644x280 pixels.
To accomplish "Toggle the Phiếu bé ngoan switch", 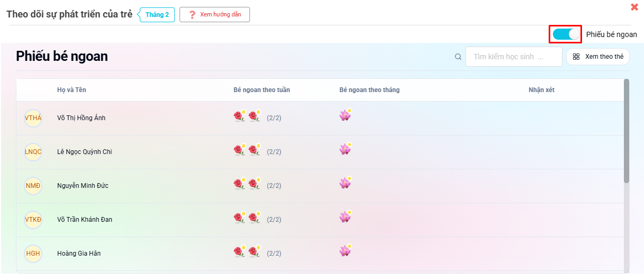I will pyautogui.click(x=566, y=34).
